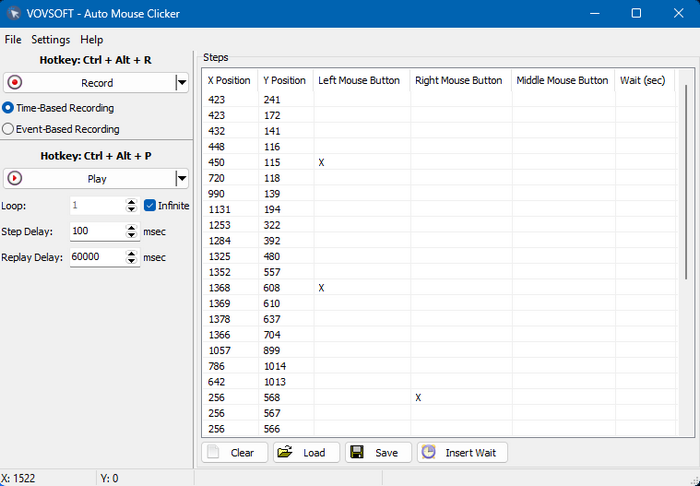Decrease the Loop count stepper
The height and width of the screenshot is (486, 700).
pyautogui.click(x=131, y=209)
